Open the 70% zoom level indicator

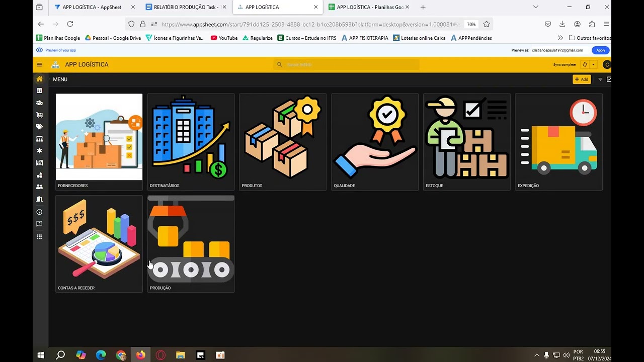[x=471, y=24]
